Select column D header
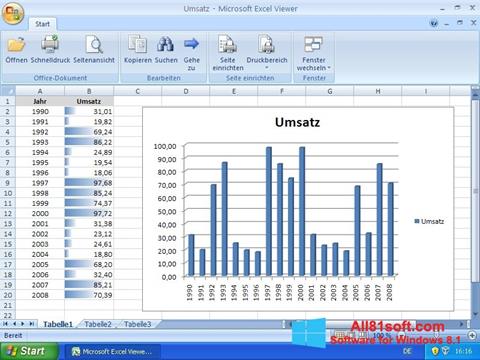The image size is (480, 360). pyautogui.click(x=186, y=91)
